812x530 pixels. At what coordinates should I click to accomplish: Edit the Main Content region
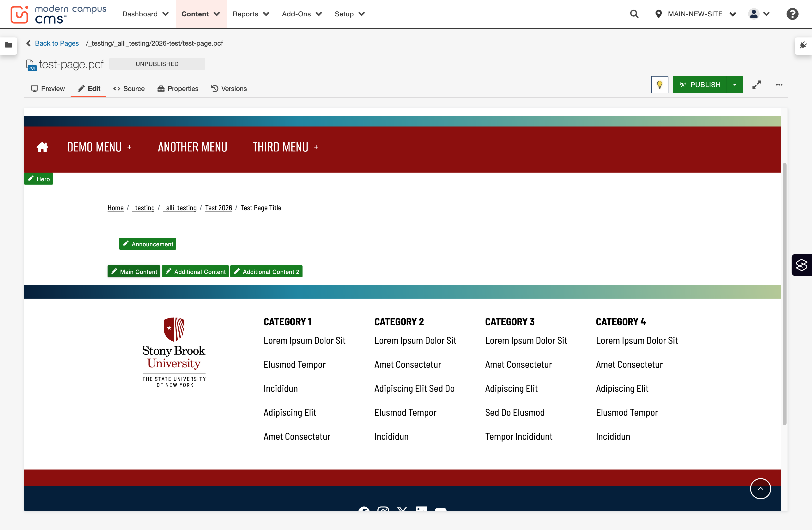pos(134,271)
